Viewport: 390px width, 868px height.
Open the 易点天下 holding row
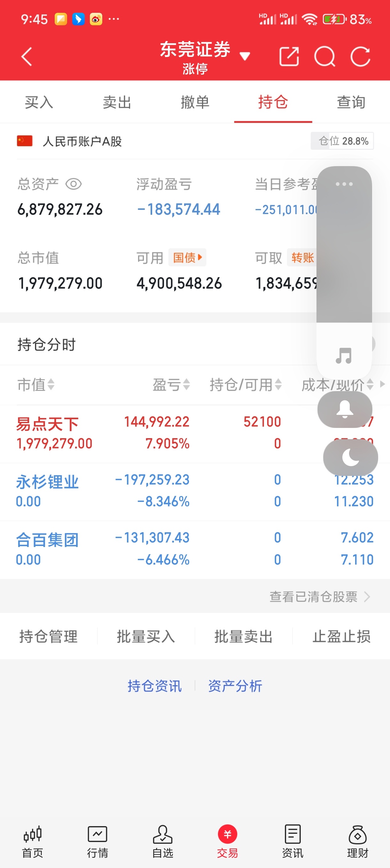195,434
